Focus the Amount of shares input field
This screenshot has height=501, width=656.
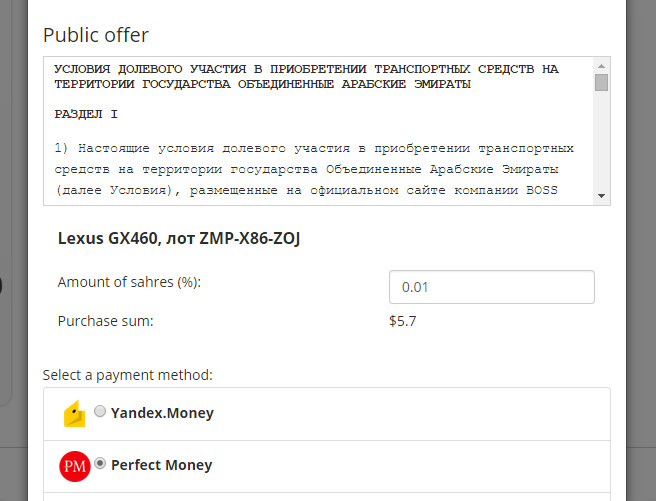[491, 287]
